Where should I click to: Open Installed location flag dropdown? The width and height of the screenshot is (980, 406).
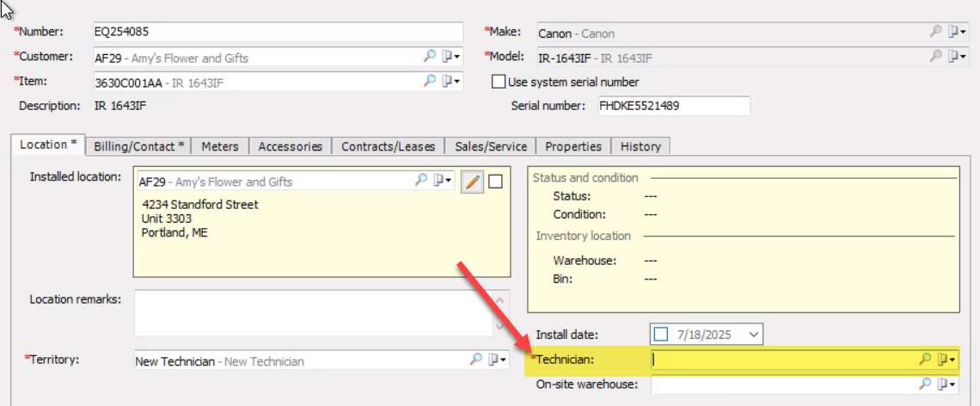(443, 181)
